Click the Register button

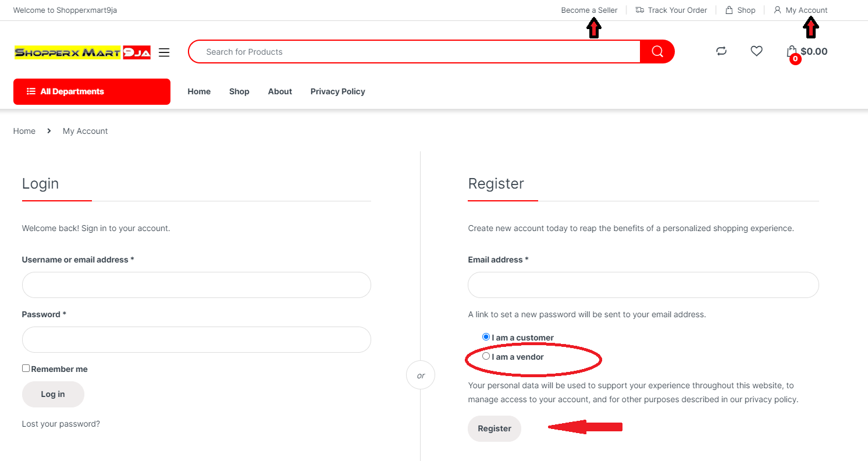(495, 428)
